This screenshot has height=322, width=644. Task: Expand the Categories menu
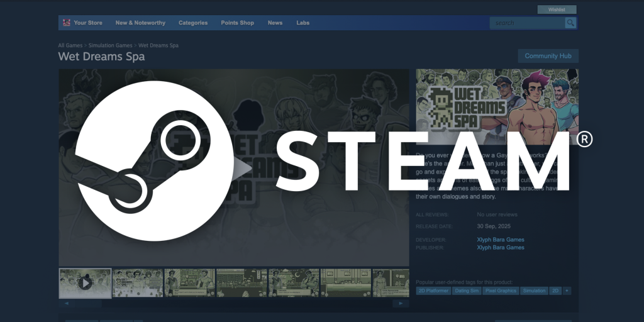193,23
